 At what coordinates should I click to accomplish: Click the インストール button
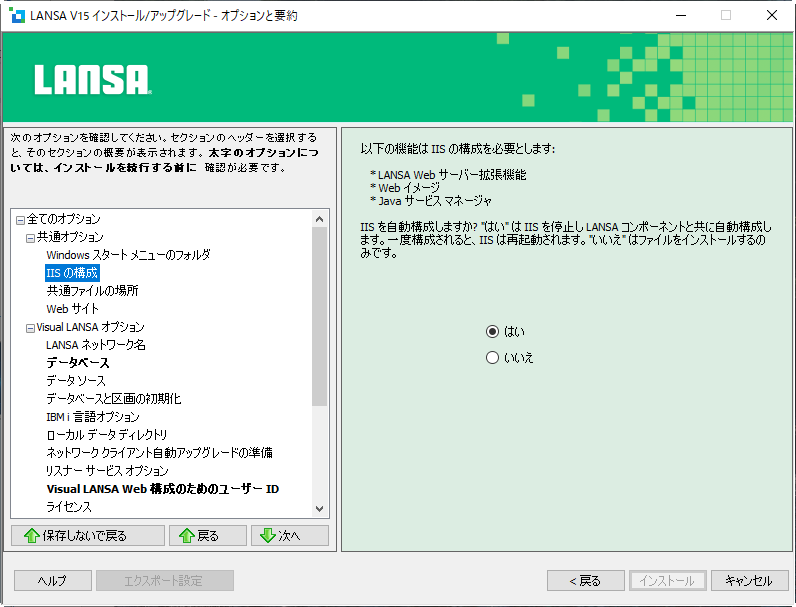click(668, 581)
